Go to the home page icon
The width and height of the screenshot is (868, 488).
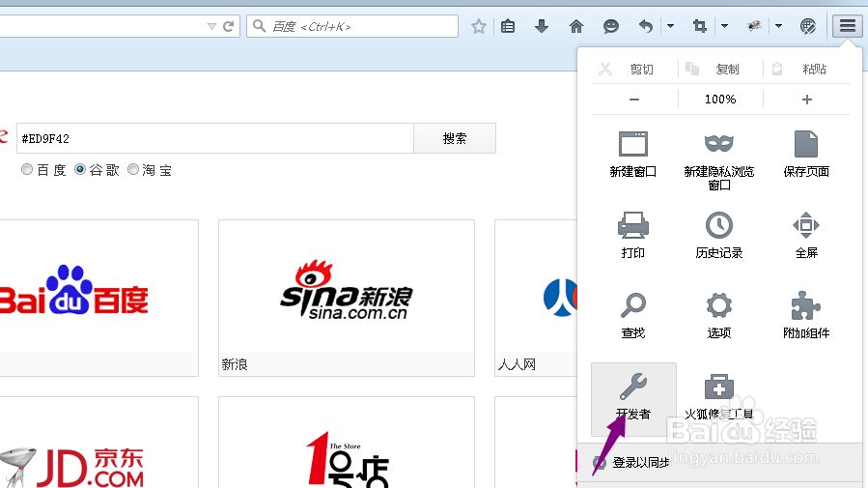point(576,26)
